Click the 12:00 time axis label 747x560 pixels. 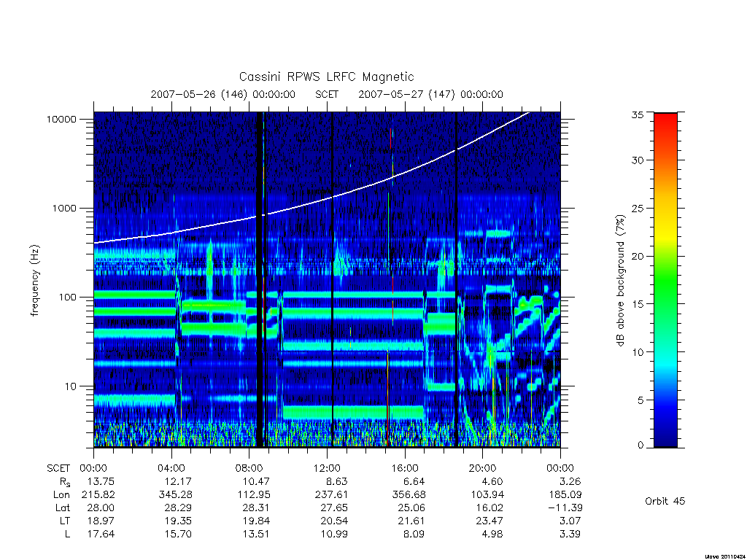coord(327,468)
